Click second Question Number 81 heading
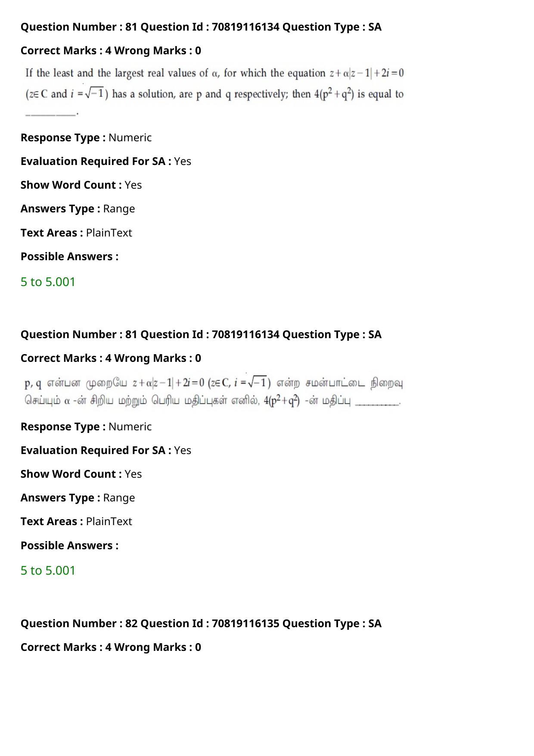Image resolution: width=534 pixels, height=756 pixels. point(201,334)
